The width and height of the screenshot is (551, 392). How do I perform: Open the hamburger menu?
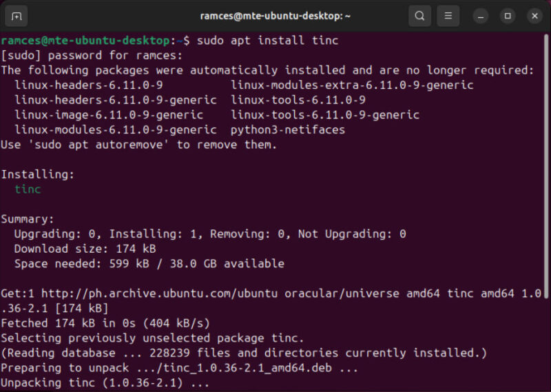click(x=448, y=16)
